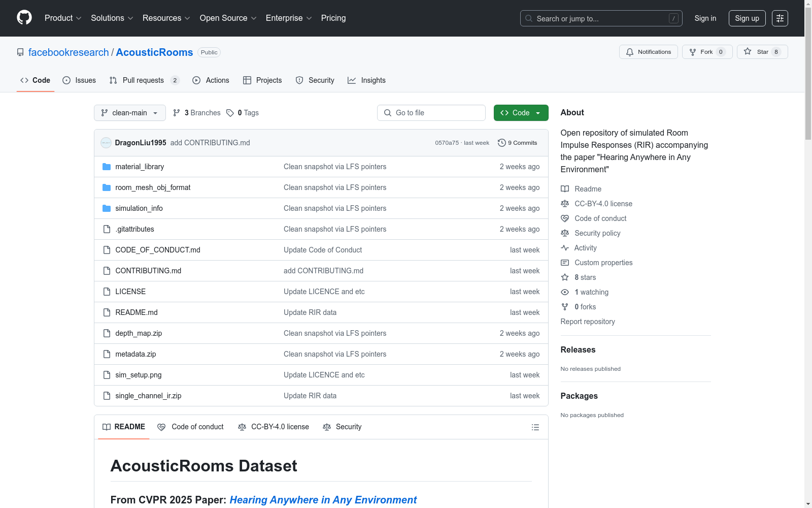The width and height of the screenshot is (812, 508).
Task: Open the clean-main branch selector
Action: [x=130, y=113]
